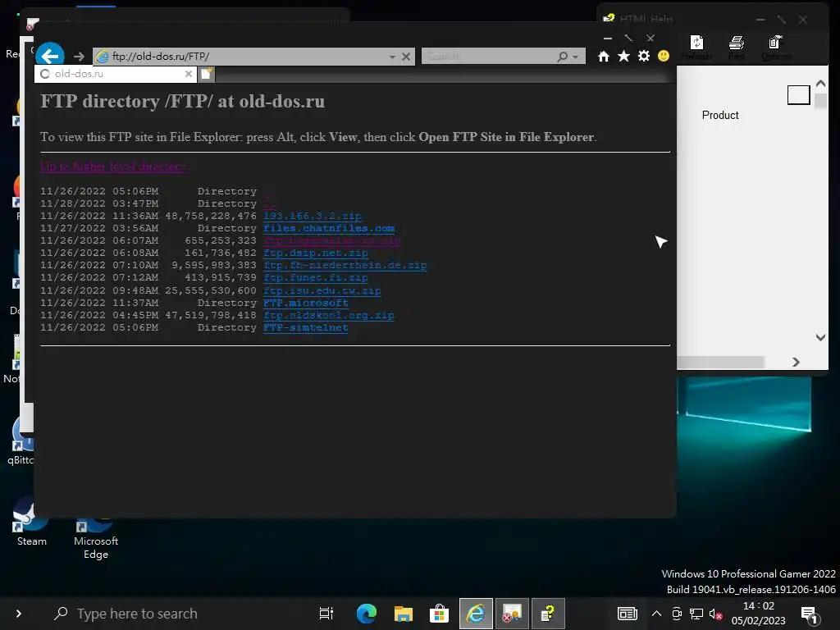The image size is (840, 630).
Task: Expand the taskbar left chevron
Action: click(x=19, y=614)
